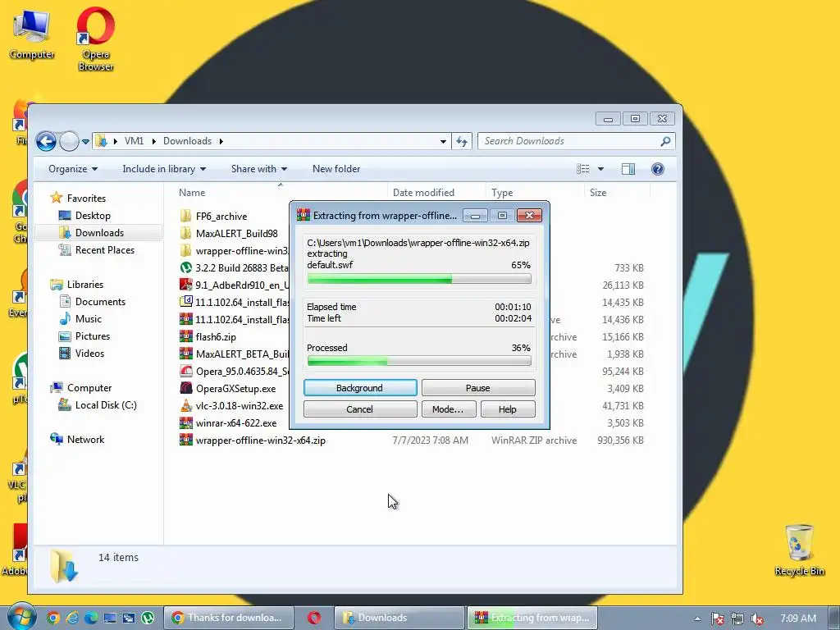Open Music library
This screenshot has height=630, width=840.
pyautogui.click(x=88, y=319)
